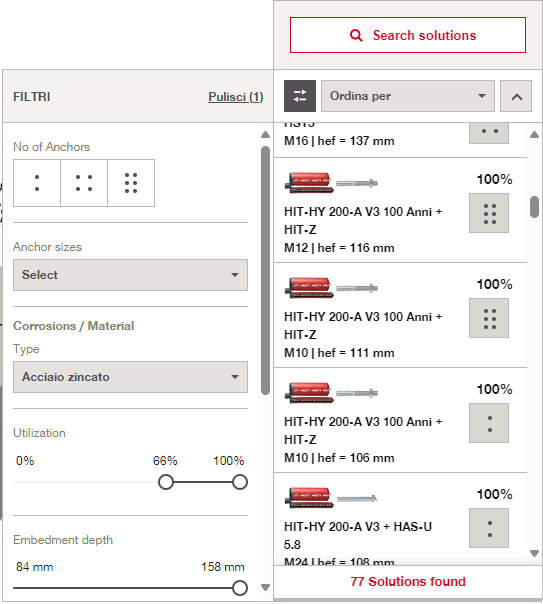The width and height of the screenshot is (543, 604).
Task: Open the Anchor sizes Select dropdown
Action: click(131, 275)
